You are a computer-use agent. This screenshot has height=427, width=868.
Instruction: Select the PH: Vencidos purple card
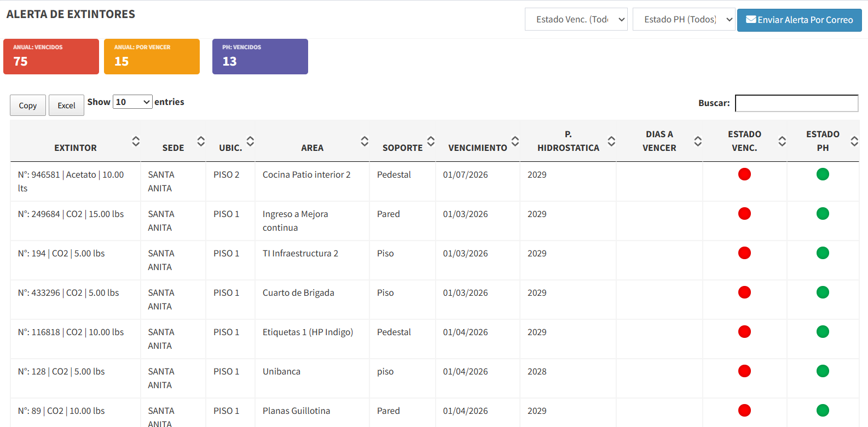260,56
